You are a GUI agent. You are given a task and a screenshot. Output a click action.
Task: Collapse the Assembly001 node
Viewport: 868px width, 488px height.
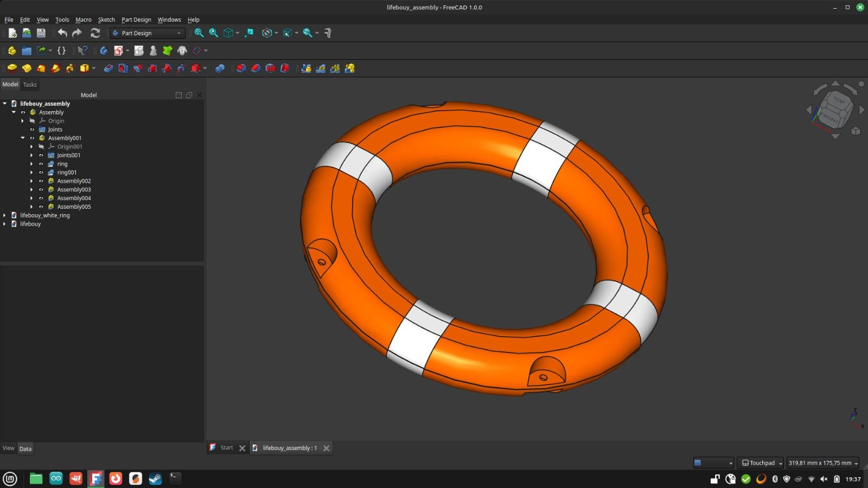point(23,138)
